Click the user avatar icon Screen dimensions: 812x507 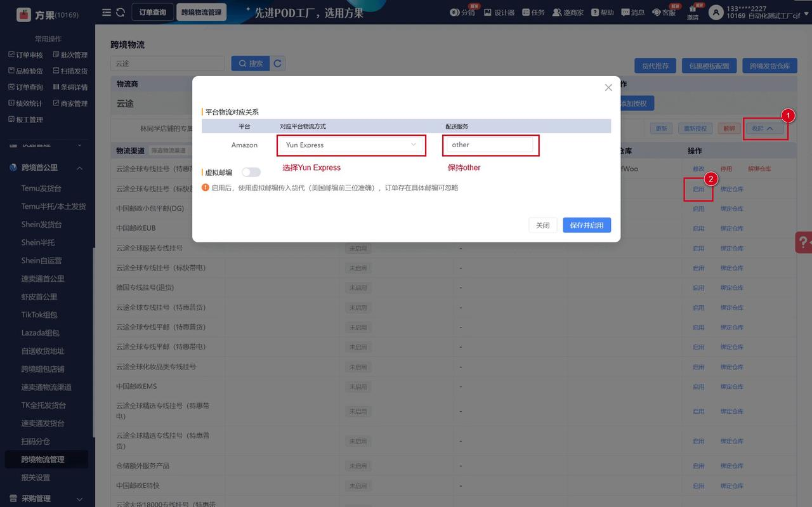[x=716, y=12]
